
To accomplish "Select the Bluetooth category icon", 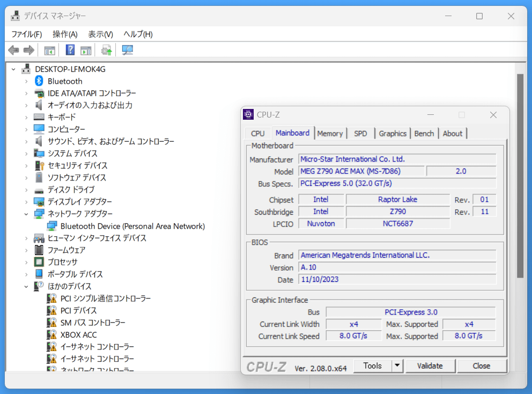I will point(39,81).
